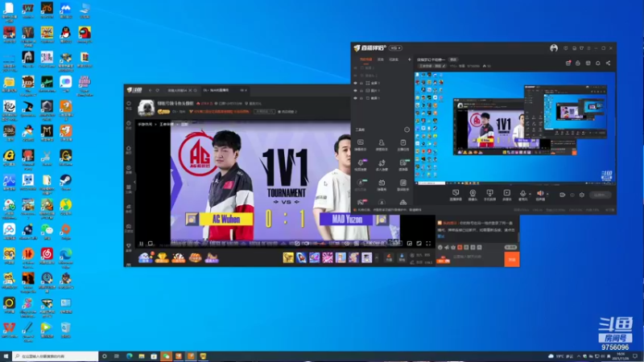Toggle the lock on the bottom source
Screen dimensions: 644x362
click(361, 98)
